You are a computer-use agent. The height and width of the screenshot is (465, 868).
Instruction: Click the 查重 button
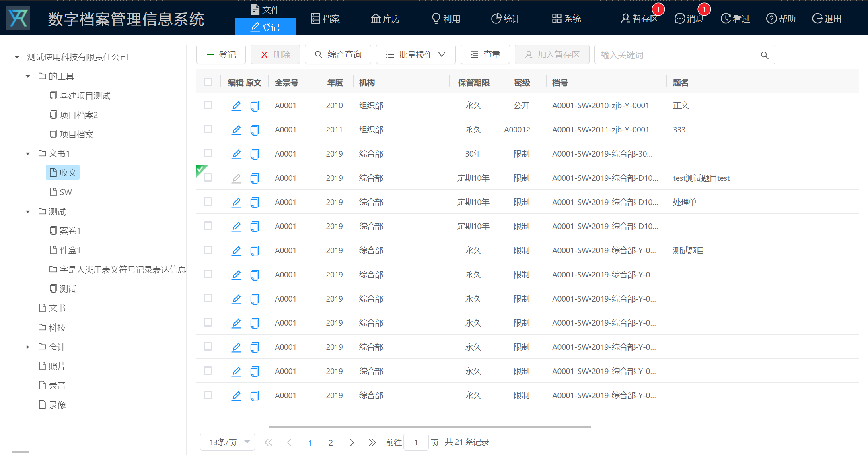[485, 55]
